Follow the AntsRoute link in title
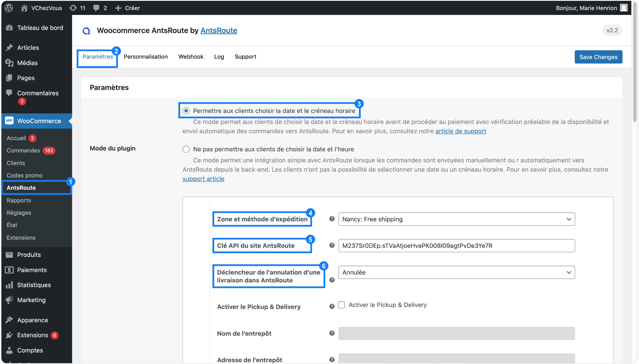 [x=219, y=30]
